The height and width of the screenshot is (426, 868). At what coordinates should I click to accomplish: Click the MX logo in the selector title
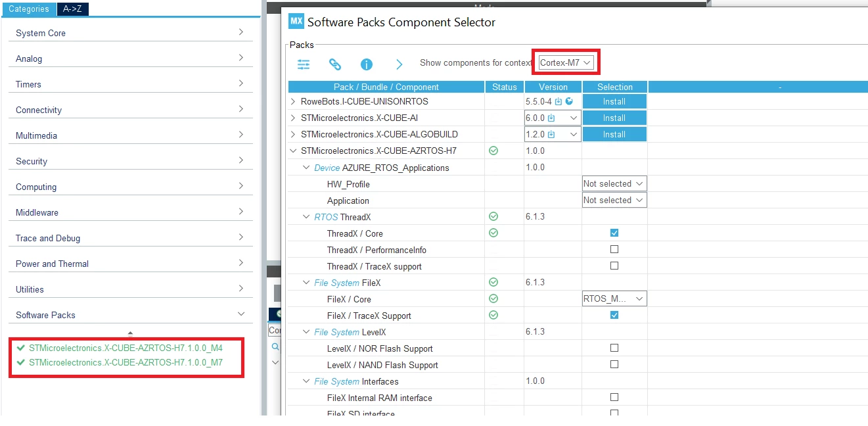click(x=296, y=21)
